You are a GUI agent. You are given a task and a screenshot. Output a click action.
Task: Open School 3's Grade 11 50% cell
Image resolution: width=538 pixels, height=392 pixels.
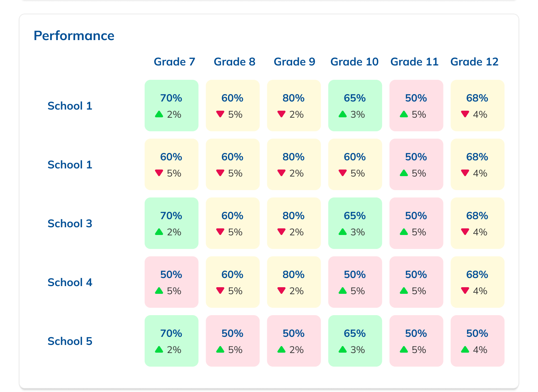[416, 223]
